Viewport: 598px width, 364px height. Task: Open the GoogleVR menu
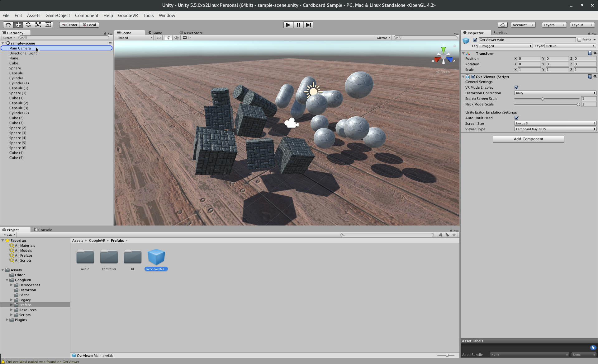pyautogui.click(x=128, y=16)
